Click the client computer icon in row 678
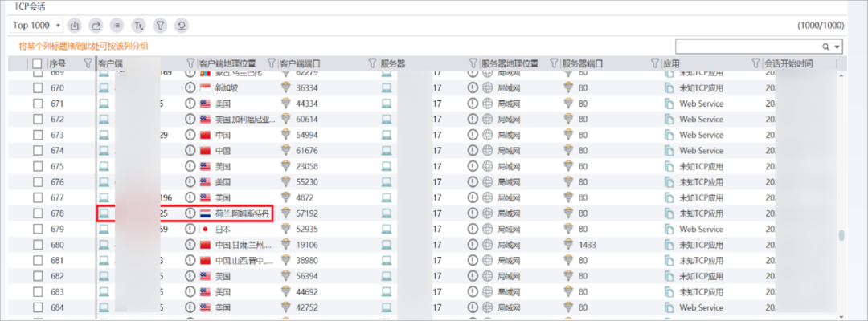 [x=104, y=213]
